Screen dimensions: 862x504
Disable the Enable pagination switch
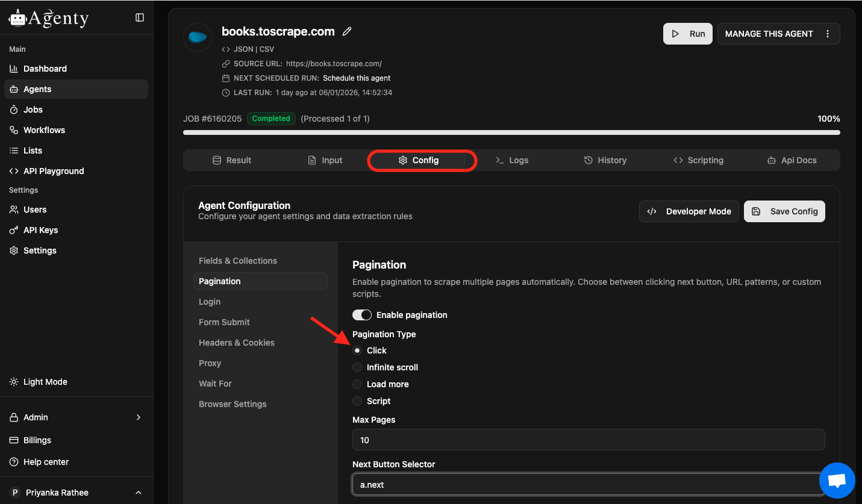[362, 315]
